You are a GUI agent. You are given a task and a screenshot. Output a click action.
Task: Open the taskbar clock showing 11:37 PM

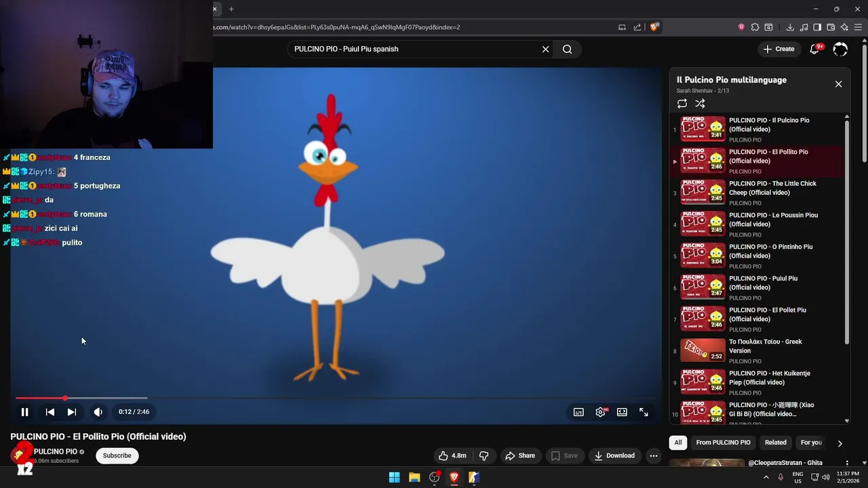click(848, 477)
